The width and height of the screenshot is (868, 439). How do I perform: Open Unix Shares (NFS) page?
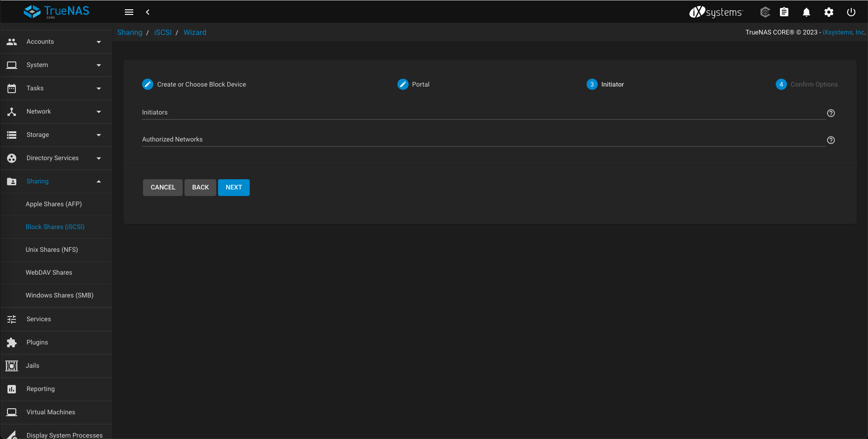click(x=52, y=250)
